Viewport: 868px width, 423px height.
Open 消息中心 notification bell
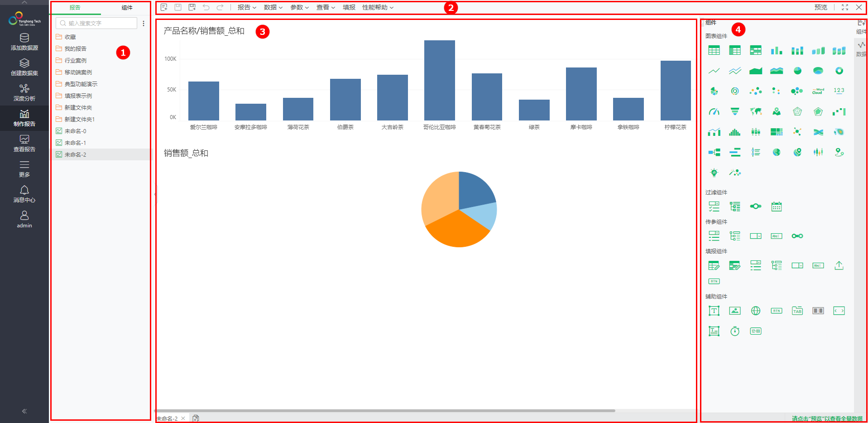click(x=24, y=194)
